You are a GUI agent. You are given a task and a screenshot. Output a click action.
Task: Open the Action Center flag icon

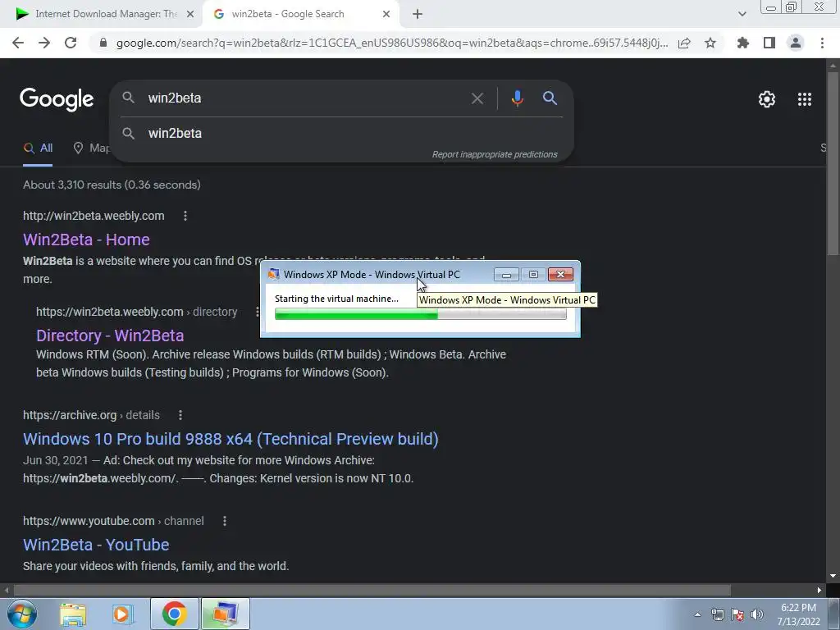(737, 615)
